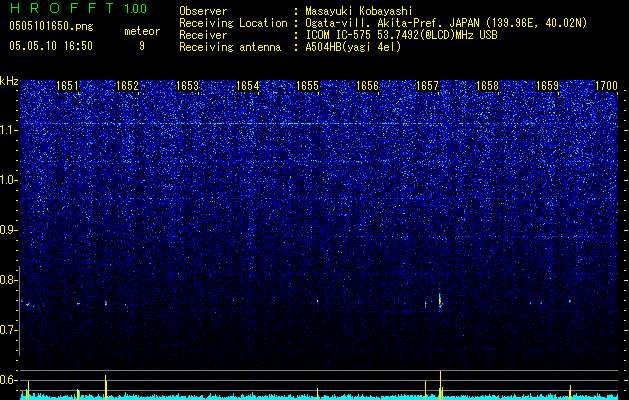Click the 1658 time axis label
This screenshot has width=629, height=400.
tap(487, 86)
